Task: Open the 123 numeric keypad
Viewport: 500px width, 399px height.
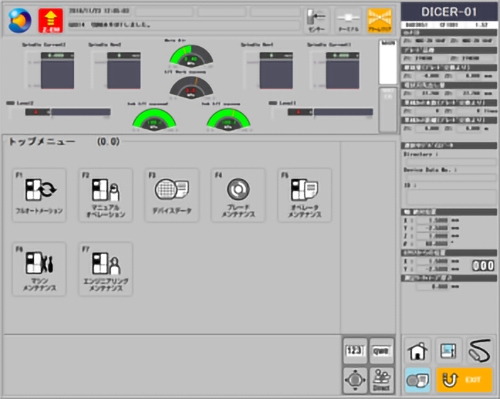Action: (x=355, y=351)
